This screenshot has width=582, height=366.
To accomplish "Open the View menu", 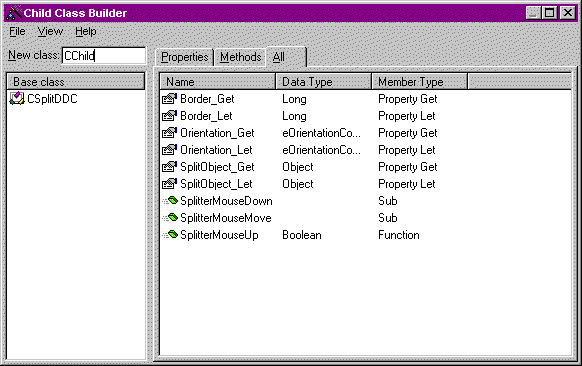I will coord(50,32).
